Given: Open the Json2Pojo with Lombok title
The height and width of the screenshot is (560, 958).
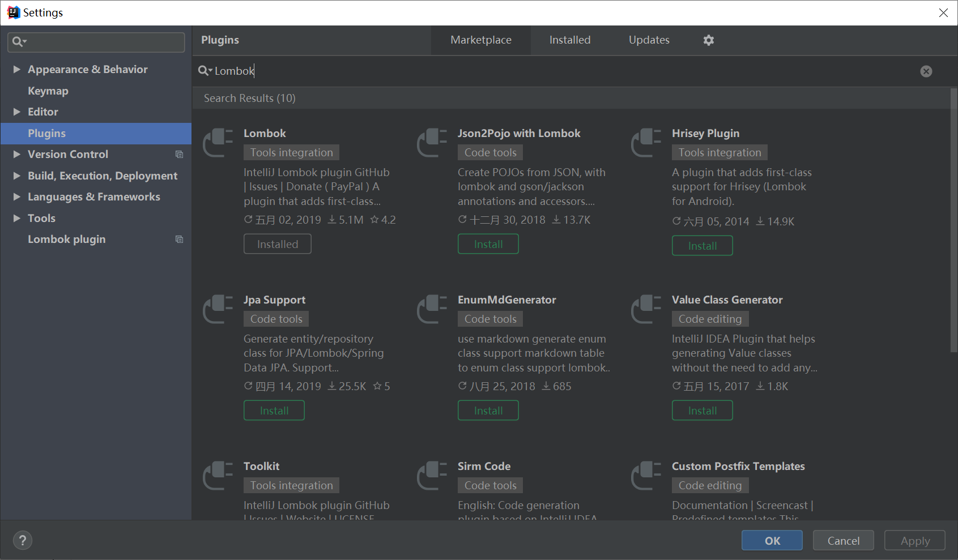Looking at the screenshot, I should [519, 134].
